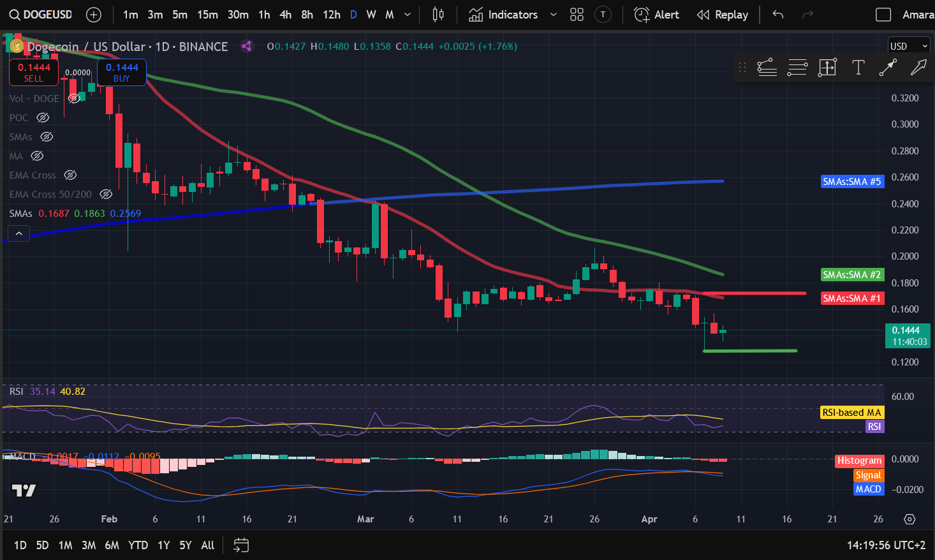The height and width of the screenshot is (560, 935).
Task: Click the SMAs:SMA #2 green price label
Action: (852, 275)
